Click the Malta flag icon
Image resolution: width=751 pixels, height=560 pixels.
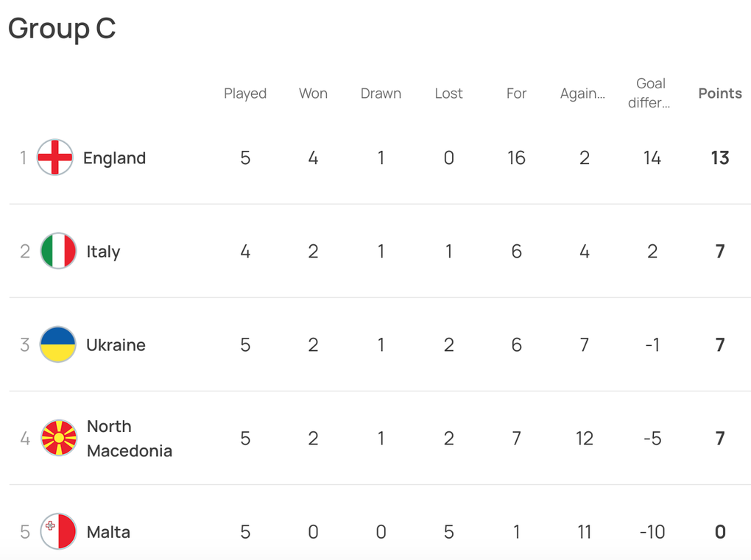[x=58, y=531]
